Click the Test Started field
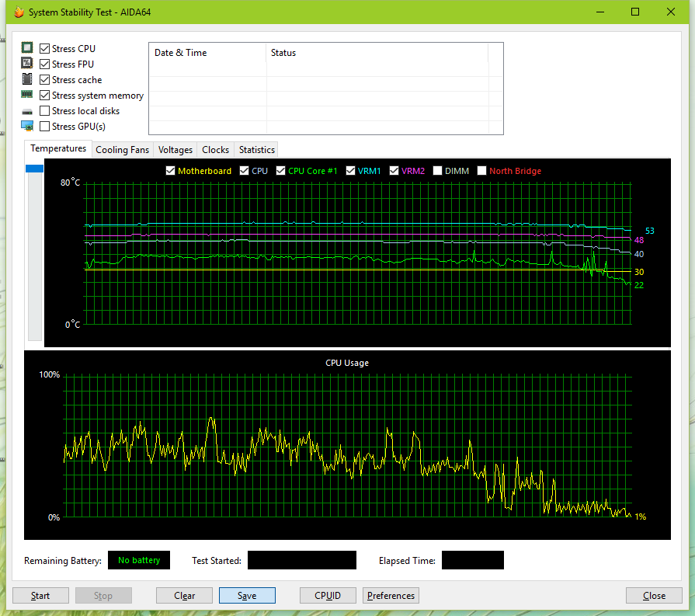The height and width of the screenshot is (616, 695). pyautogui.click(x=302, y=560)
